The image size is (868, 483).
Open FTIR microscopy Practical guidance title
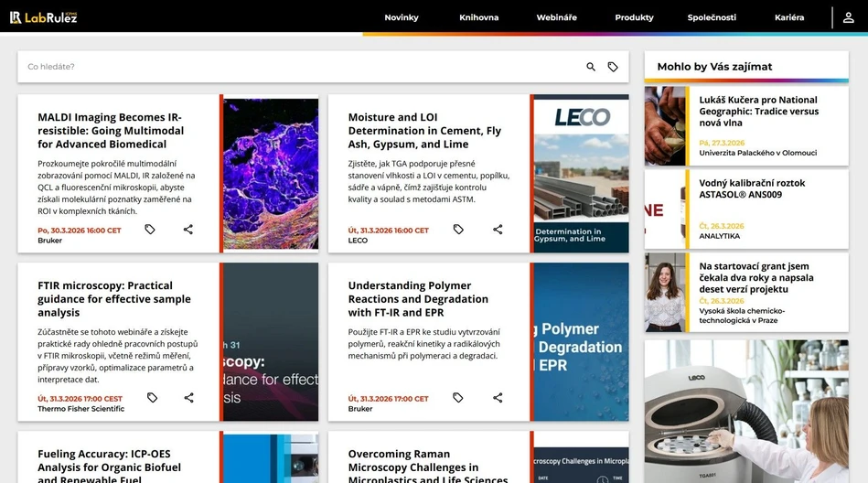point(114,299)
